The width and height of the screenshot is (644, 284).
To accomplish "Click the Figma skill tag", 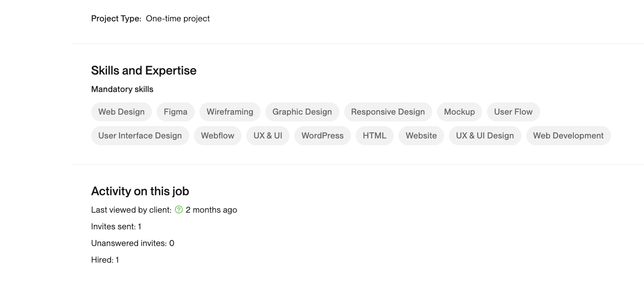I will click(x=175, y=112).
